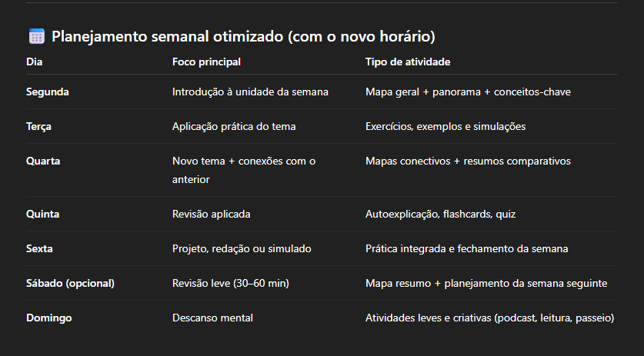Select the 'Terça' row label
Image resolution: width=644 pixels, height=356 pixels.
pos(38,126)
